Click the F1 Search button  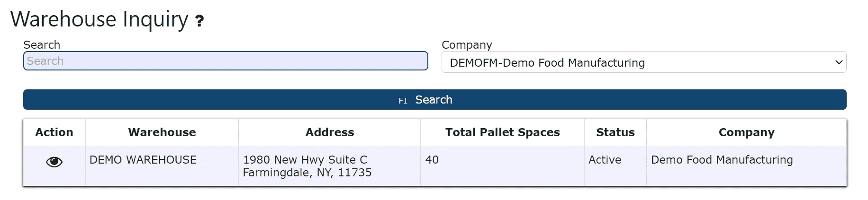[x=434, y=100]
